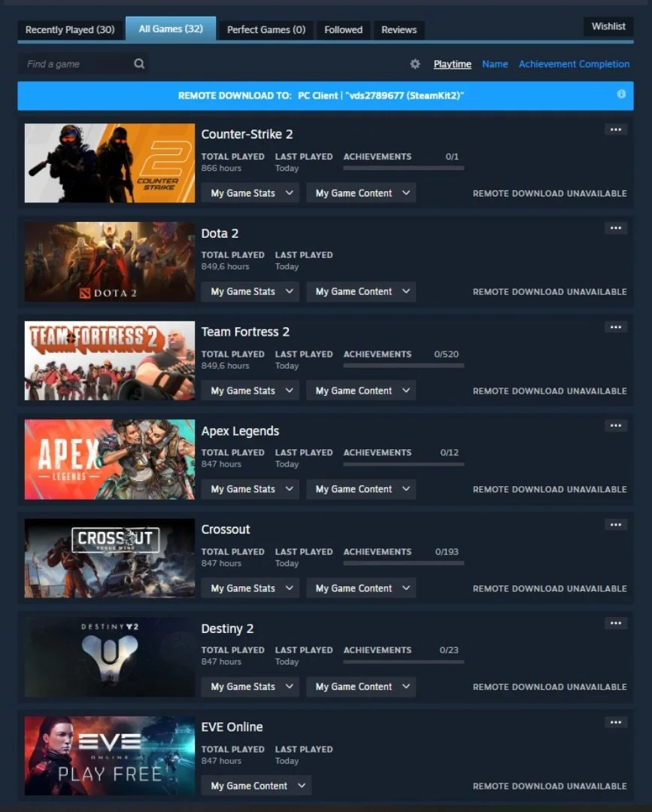Sort by Achievement Completion
652x812 pixels.
(x=574, y=64)
